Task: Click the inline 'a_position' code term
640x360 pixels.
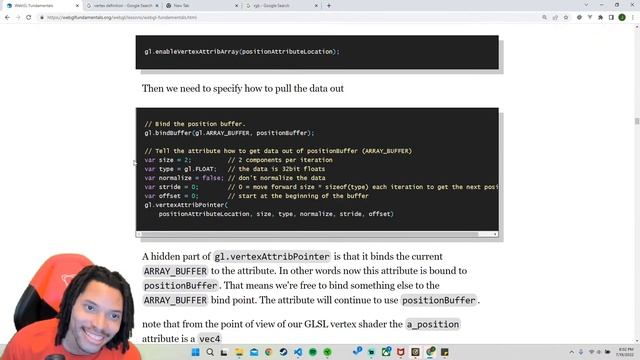Action: (433, 324)
